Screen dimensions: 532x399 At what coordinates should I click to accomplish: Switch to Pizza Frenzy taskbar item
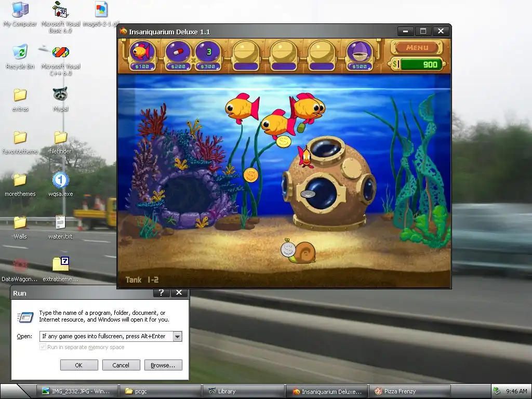pos(410,391)
